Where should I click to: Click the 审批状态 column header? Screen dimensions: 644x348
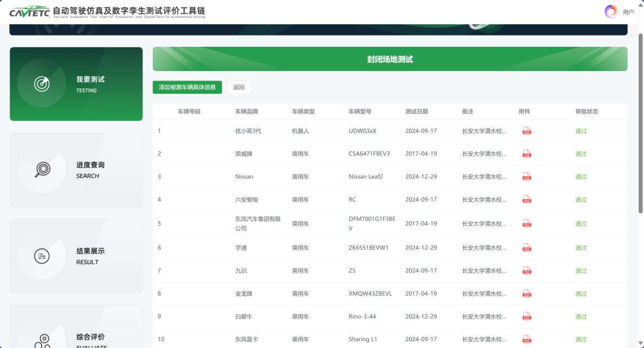(x=587, y=111)
